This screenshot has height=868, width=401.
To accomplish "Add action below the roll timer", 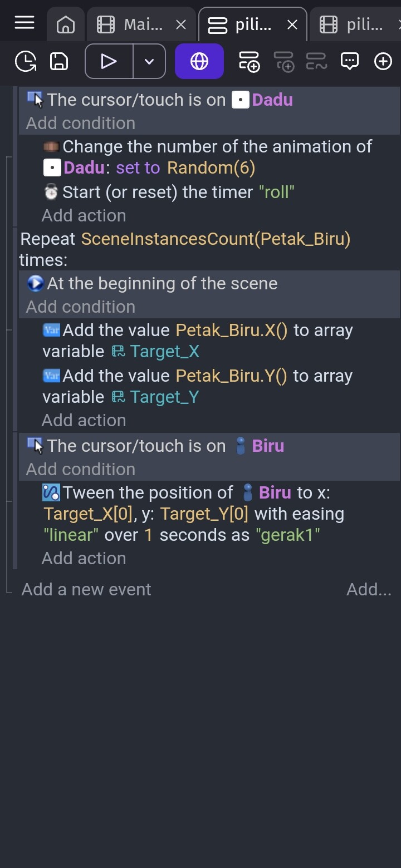I will 84,215.
